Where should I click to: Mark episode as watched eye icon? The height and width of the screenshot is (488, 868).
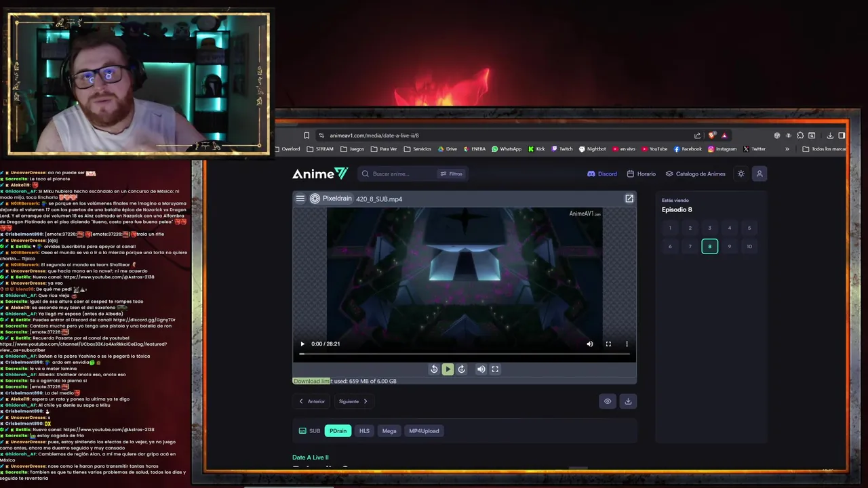pyautogui.click(x=608, y=401)
